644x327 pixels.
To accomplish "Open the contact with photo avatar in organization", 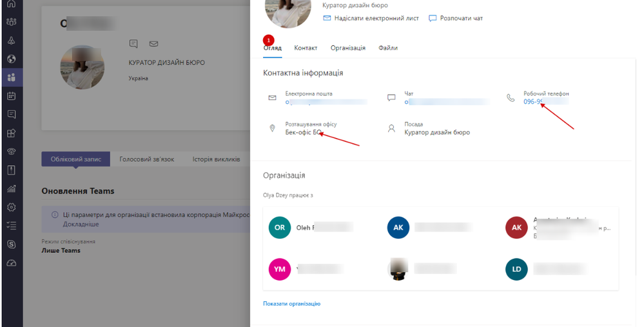I will click(x=398, y=269).
